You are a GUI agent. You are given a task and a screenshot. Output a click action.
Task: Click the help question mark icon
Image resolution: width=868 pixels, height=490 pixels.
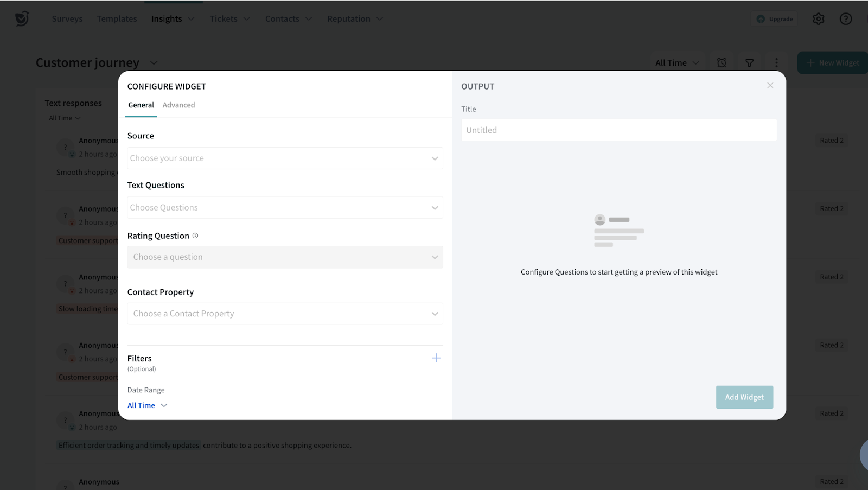pos(845,19)
